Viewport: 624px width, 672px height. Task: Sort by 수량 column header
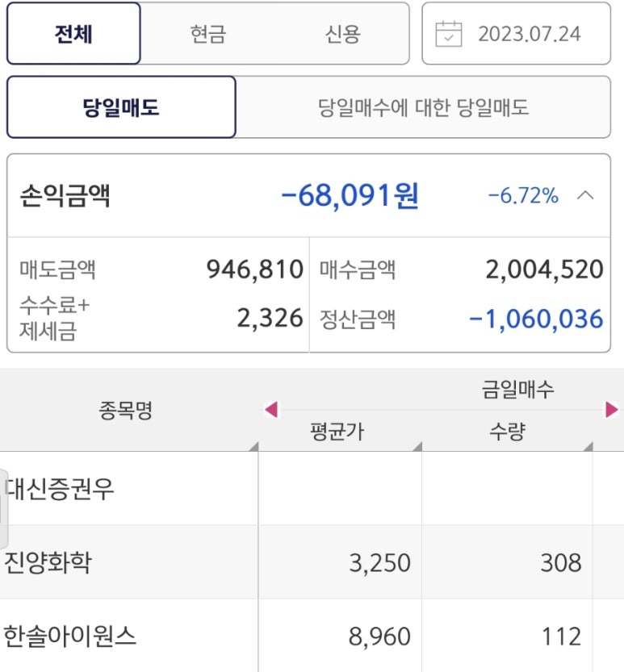pyautogui.click(x=506, y=432)
